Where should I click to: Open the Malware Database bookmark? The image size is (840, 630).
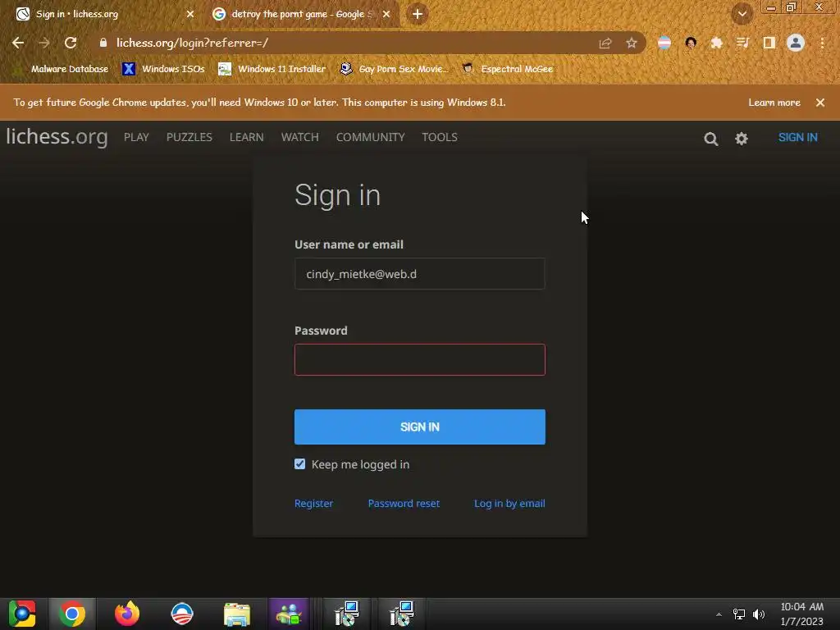click(x=62, y=69)
